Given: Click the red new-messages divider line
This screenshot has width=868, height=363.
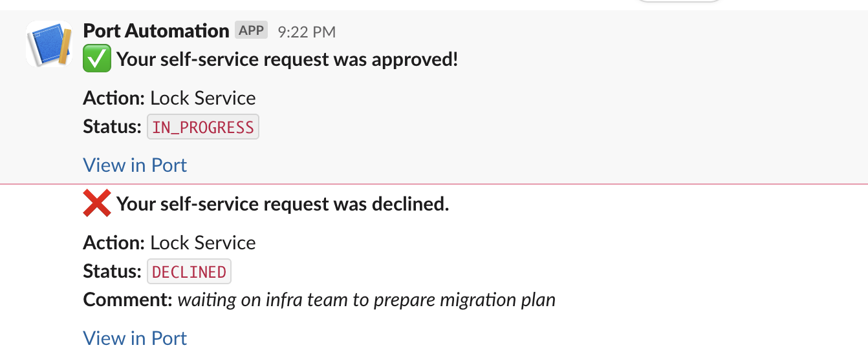Looking at the screenshot, I should click(453, 185).
